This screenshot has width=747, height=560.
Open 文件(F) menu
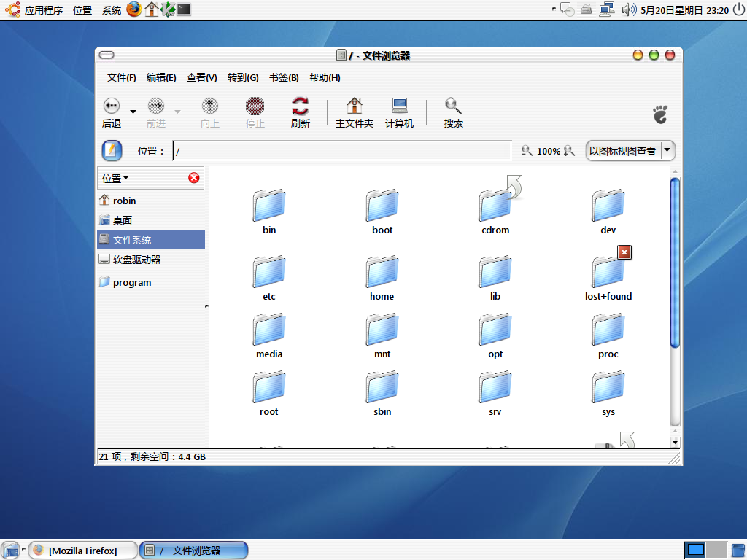click(x=122, y=77)
